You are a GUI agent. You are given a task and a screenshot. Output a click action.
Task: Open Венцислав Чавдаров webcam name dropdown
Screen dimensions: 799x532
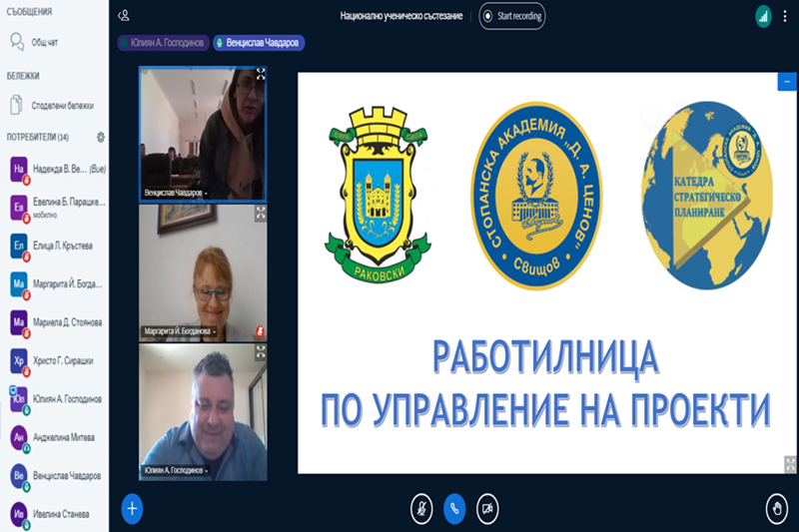(x=176, y=193)
